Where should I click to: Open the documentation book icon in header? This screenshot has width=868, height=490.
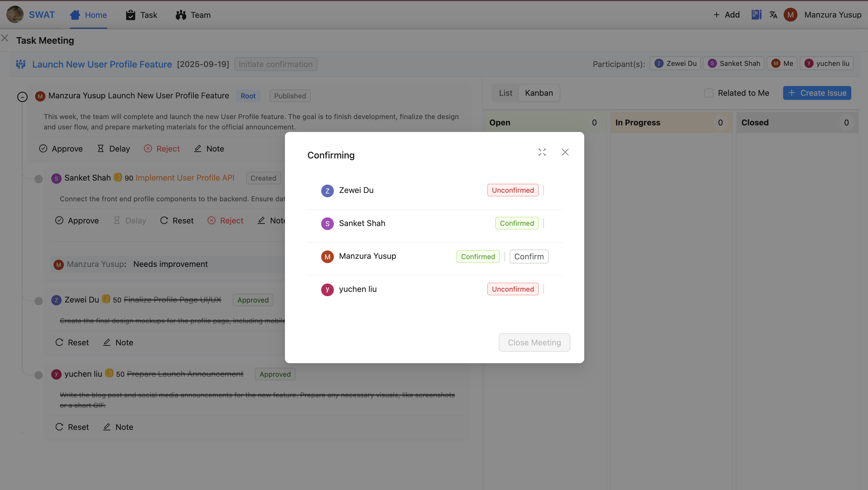click(x=756, y=15)
